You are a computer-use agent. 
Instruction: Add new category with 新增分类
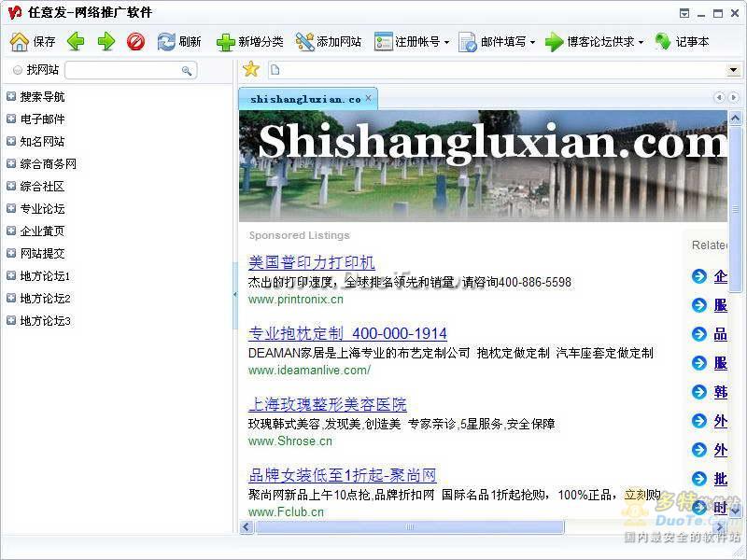[249, 42]
